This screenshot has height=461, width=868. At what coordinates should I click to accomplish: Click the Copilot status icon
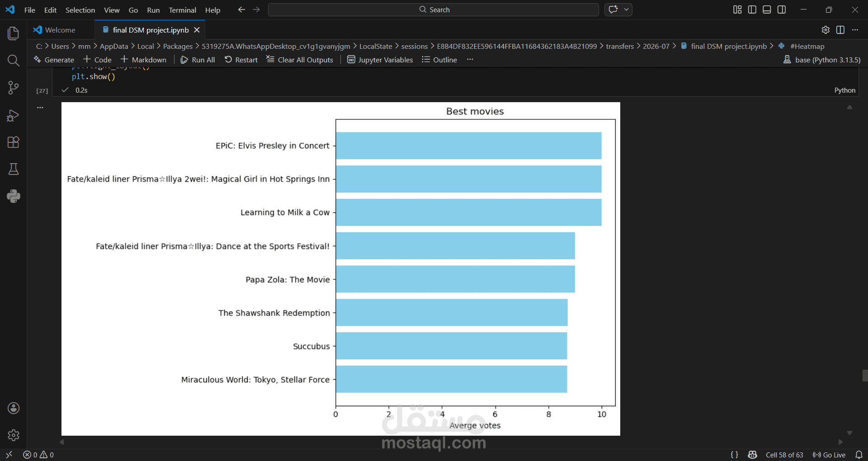point(752,455)
